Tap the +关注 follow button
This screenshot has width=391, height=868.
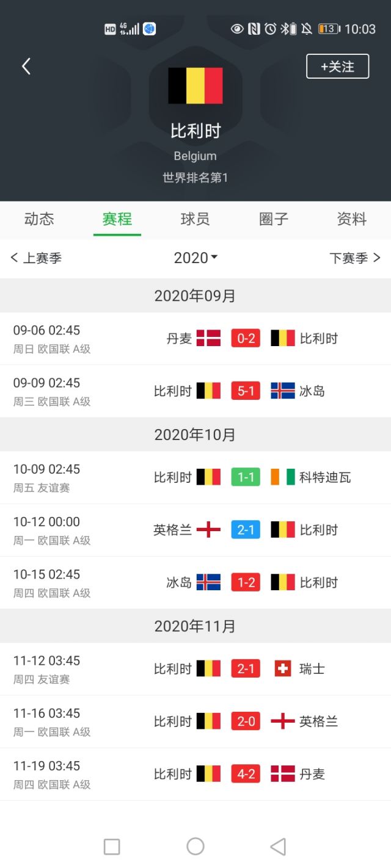point(337,66)
